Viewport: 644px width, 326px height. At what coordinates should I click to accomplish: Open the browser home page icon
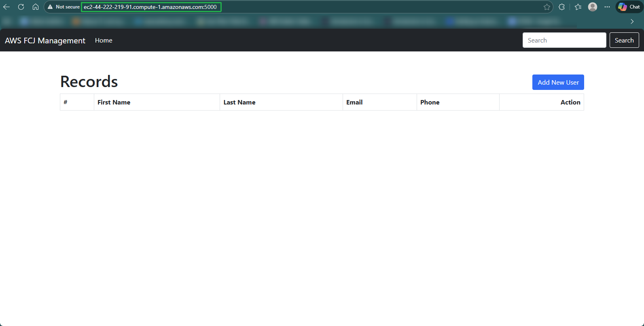click(x=36, y=7)
